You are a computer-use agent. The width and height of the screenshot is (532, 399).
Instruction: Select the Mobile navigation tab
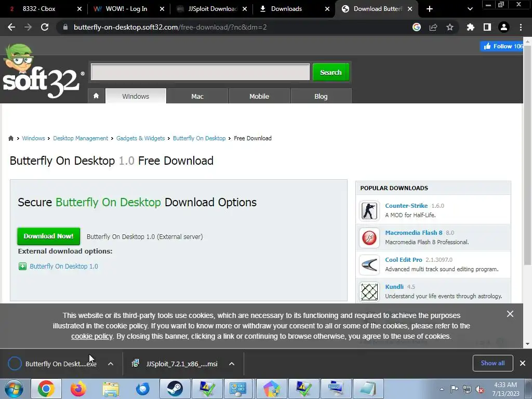click(x=259, y=96)
